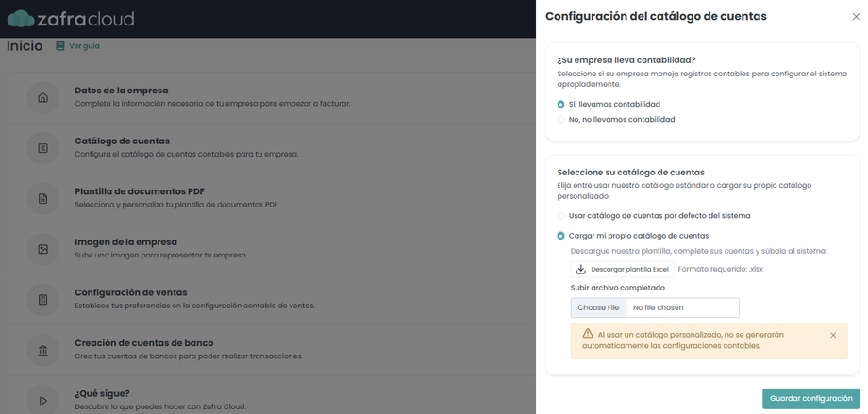Click the Zafra Cloud logo
Viewport: 868px width, 414px height.
71,18
